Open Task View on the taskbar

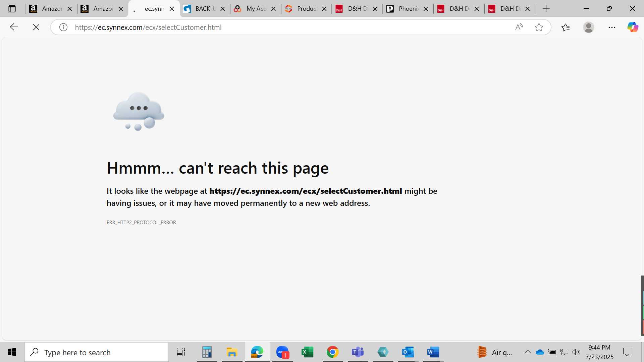pos(181,352)
